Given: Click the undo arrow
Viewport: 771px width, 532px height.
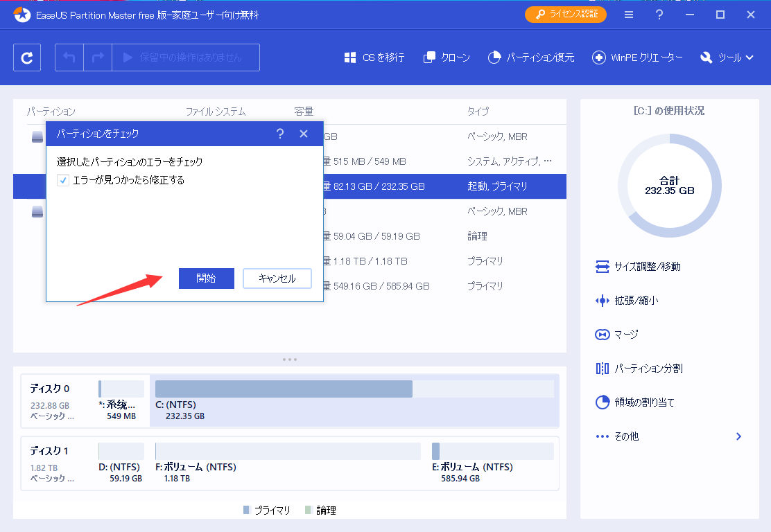Looking at the screenshot, I should (69, 57).
